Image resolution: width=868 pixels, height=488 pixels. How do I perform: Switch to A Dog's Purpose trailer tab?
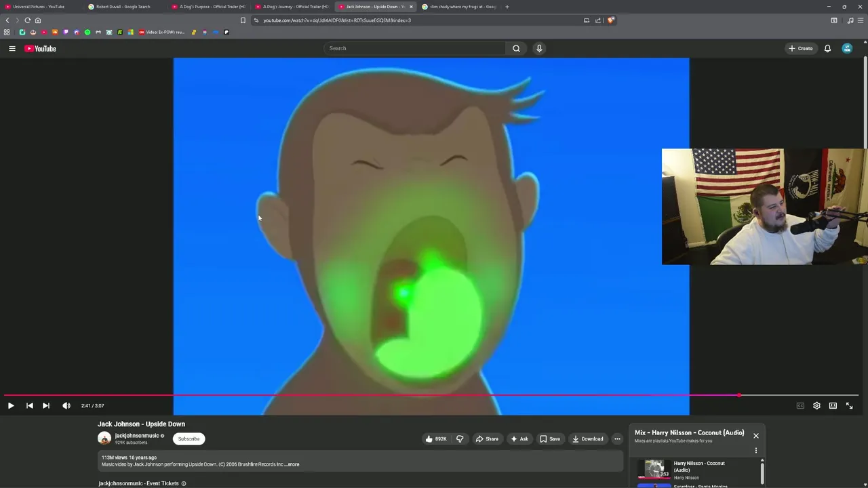click(x=208, y=7)
